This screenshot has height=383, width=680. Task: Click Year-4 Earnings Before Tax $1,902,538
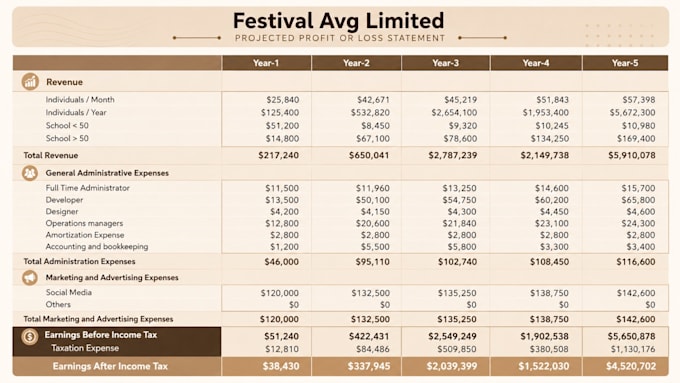point(545,336)
